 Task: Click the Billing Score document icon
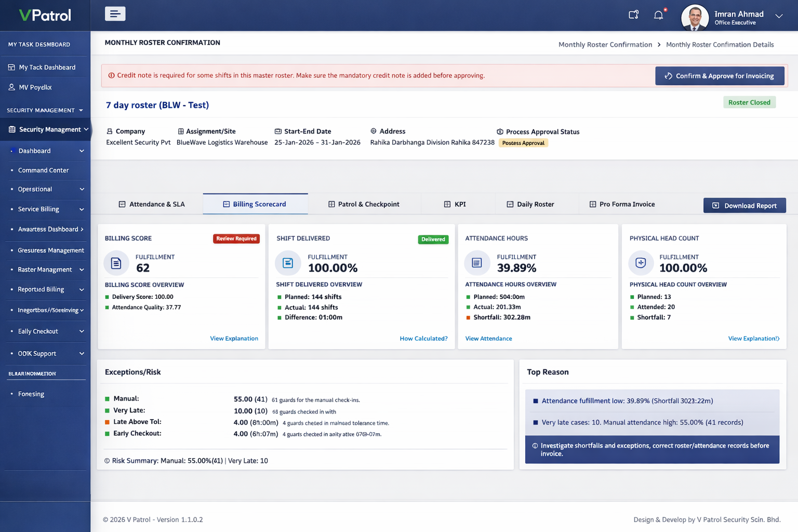click(116, 263)
